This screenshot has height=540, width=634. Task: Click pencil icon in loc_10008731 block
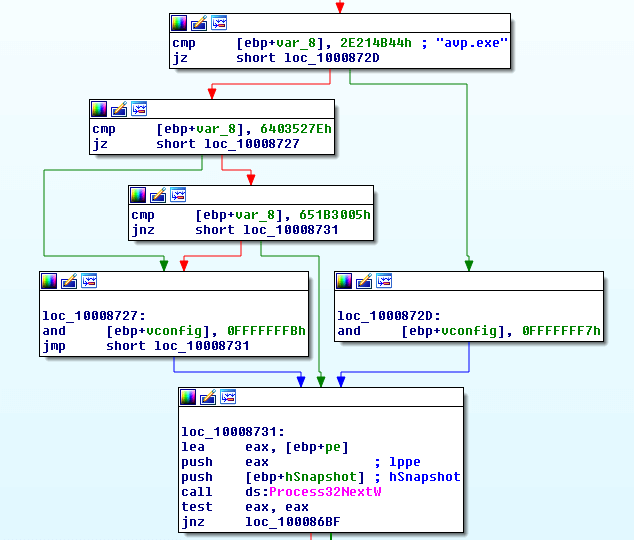208,397
